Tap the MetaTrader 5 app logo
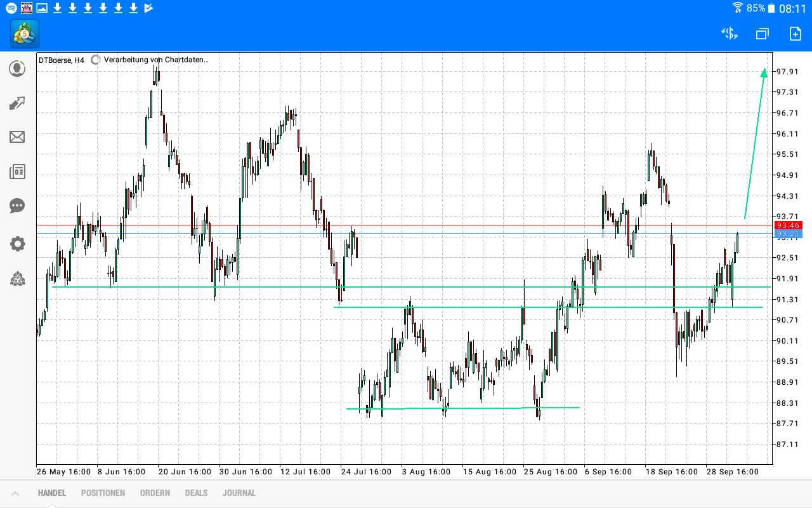Image resolution: width=812 pixels, height=508 pixels. (x=23, y=34)
